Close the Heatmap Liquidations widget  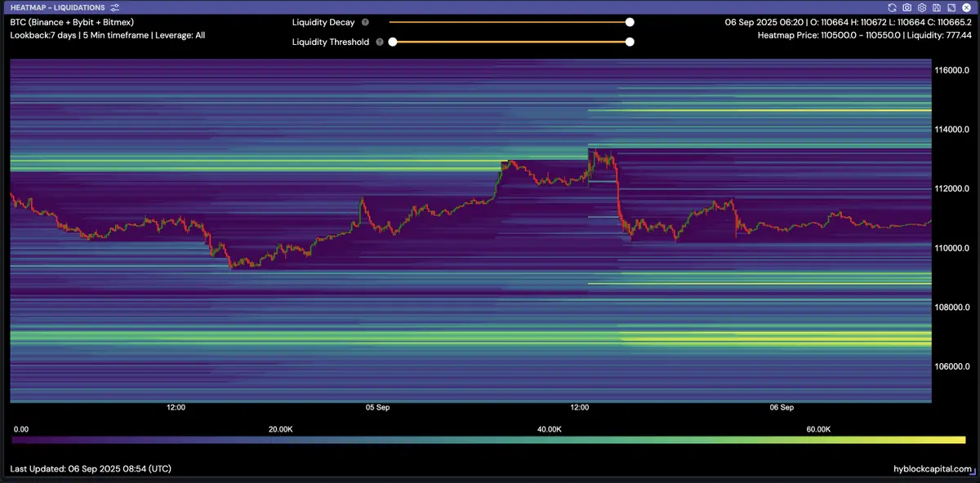coord(966,7)
